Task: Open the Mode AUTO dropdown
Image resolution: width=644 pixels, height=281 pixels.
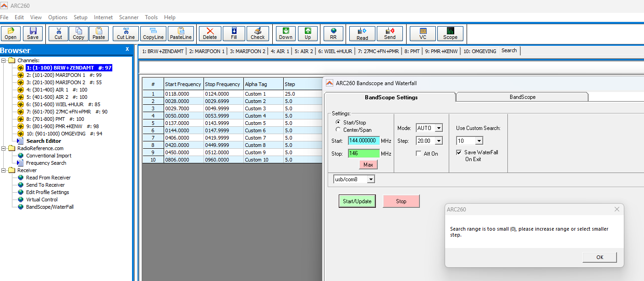Action: 439,128
